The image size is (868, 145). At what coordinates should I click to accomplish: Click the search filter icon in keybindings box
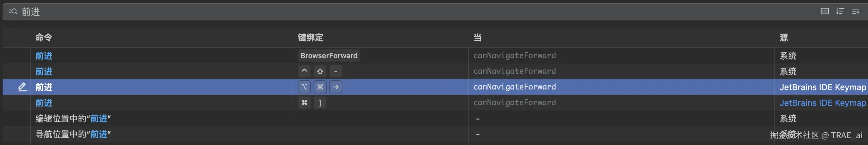[13, 11]
